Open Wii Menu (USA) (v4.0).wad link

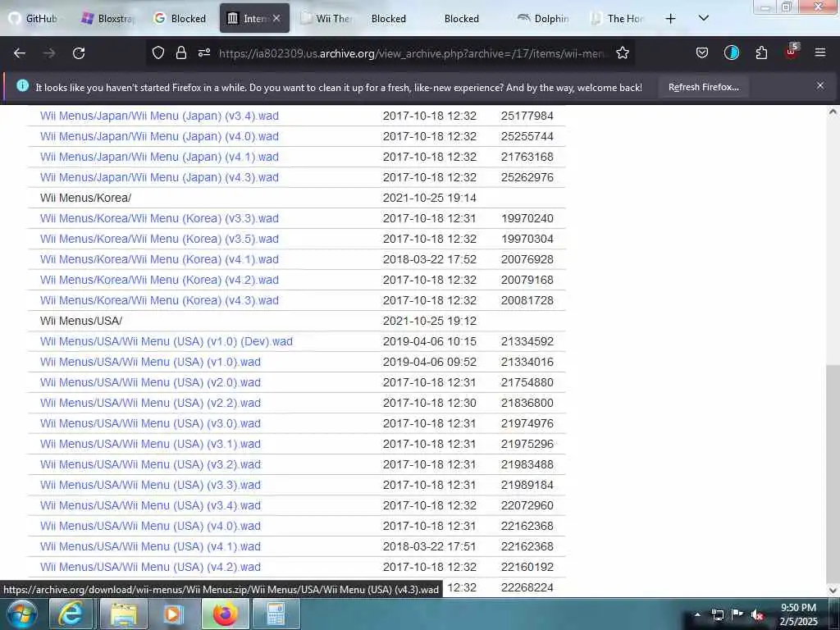pyautogui.click(x=150, y=526)
